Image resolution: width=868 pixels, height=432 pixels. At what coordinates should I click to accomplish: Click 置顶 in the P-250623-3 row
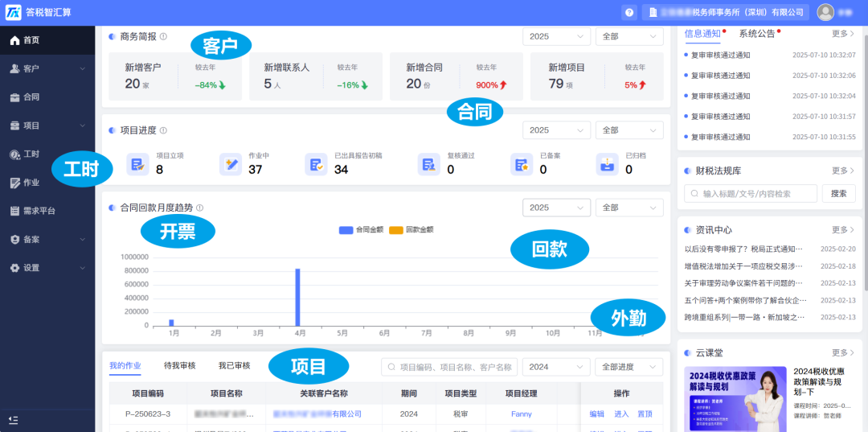coord(645,413)
